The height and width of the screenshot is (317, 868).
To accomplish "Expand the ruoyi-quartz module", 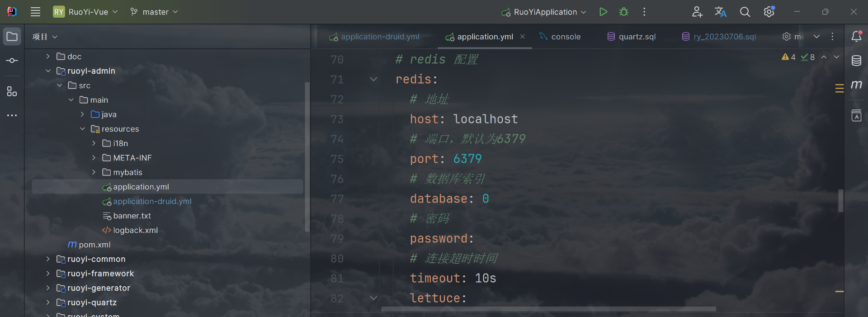I will 48,303.
